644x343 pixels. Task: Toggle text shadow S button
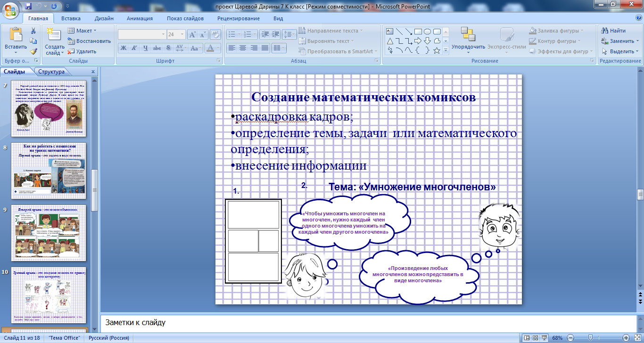pos(168,48)
